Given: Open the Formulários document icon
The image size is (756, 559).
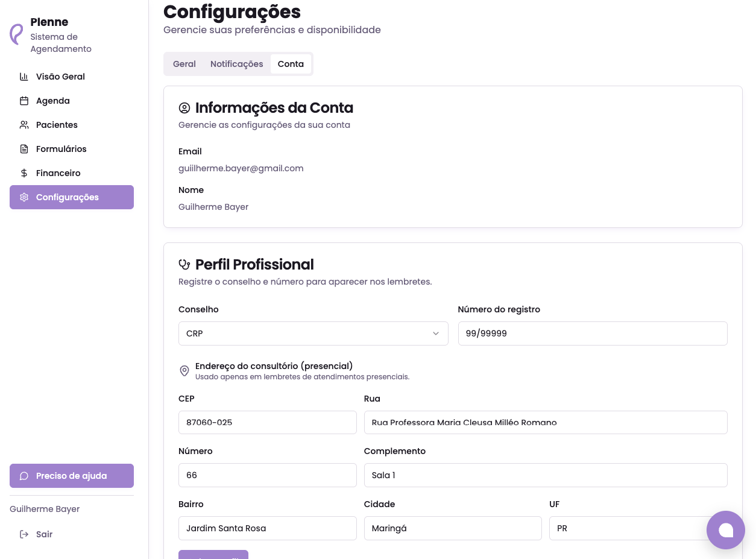Looking at the screenshot, I should pos(24,149).
